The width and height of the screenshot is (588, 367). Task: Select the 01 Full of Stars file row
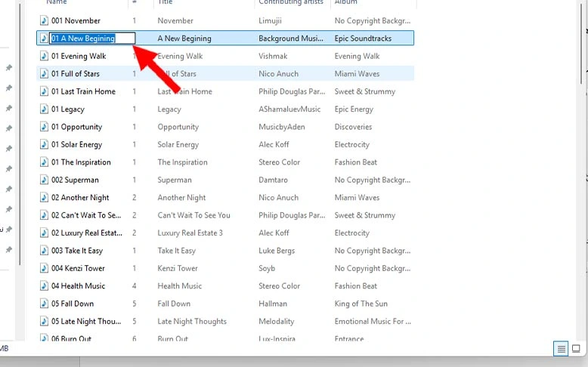coord(76,74)
